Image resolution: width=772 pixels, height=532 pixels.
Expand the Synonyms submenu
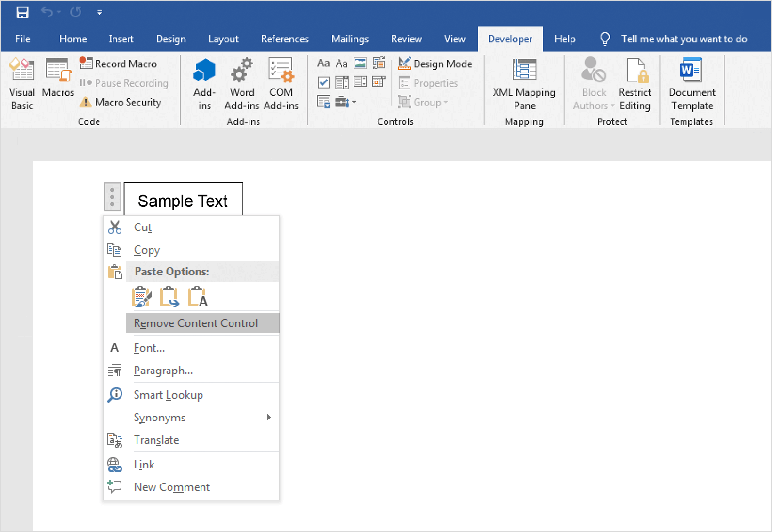tap(191, 418)
